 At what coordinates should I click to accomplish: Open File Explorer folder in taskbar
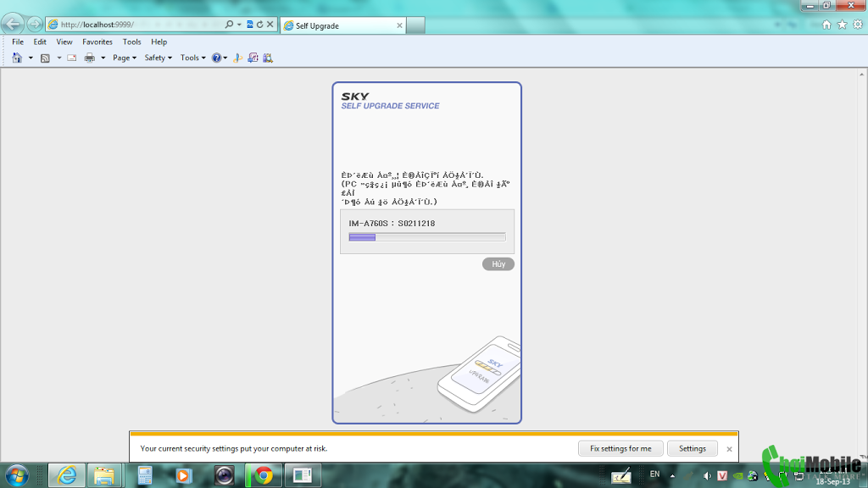coord(104,475)
